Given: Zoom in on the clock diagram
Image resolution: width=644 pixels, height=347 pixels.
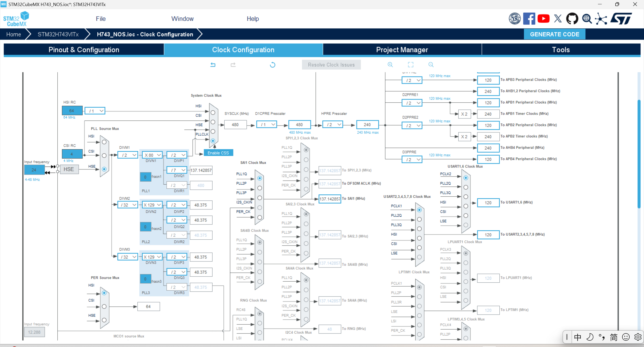Looking at the screenshot, I should tap(390, 65).
